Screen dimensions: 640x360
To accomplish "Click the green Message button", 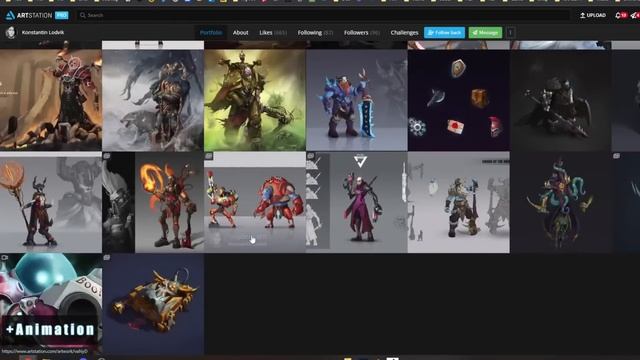I will coord(485,32).
